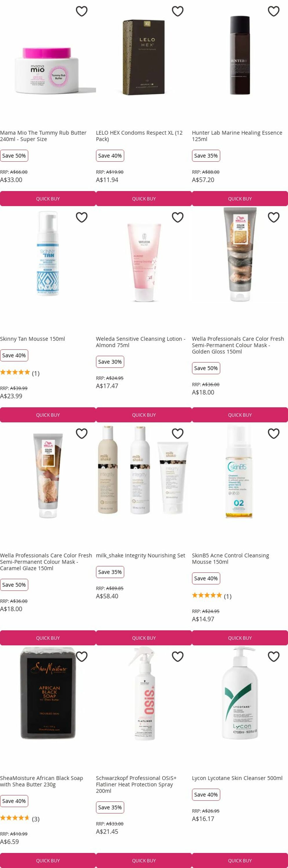
Task: Save Wella Golden Gloss mask using heart icon
Action: (274, 217)
